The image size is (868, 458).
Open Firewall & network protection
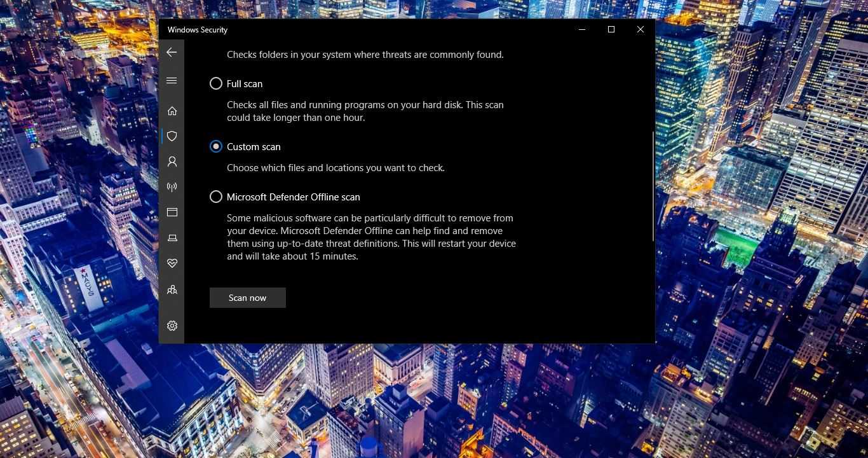tap(172, 186)
